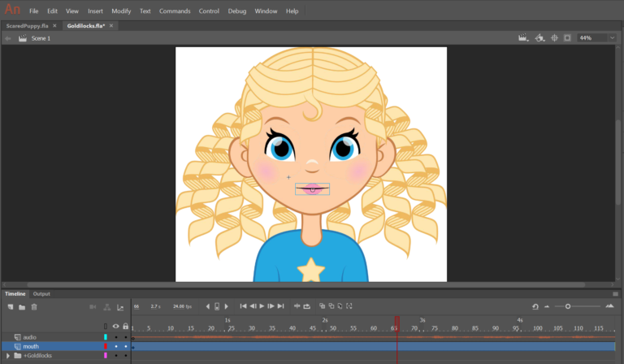Toggle the Clip Content Outside Stage icon
Image resolution: width=624 pixels, height=364 pixels.
click(567, 38)
